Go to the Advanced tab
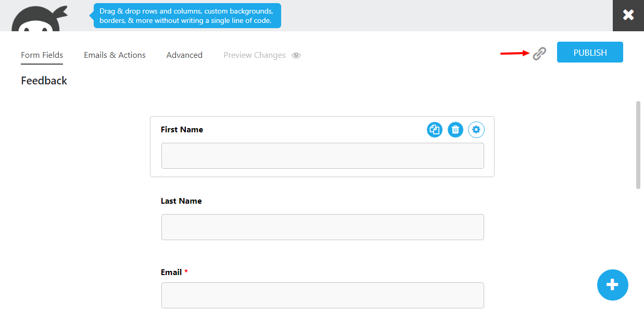 pos(184,55)
